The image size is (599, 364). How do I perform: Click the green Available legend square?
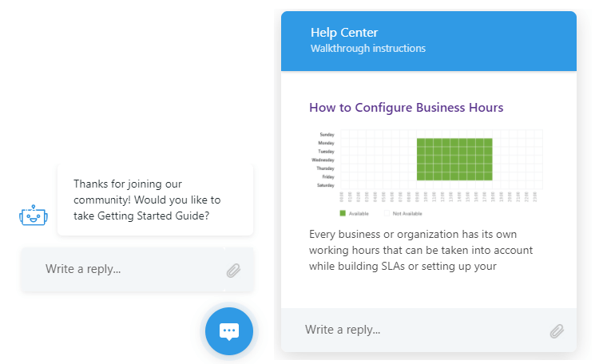[343, 213]
